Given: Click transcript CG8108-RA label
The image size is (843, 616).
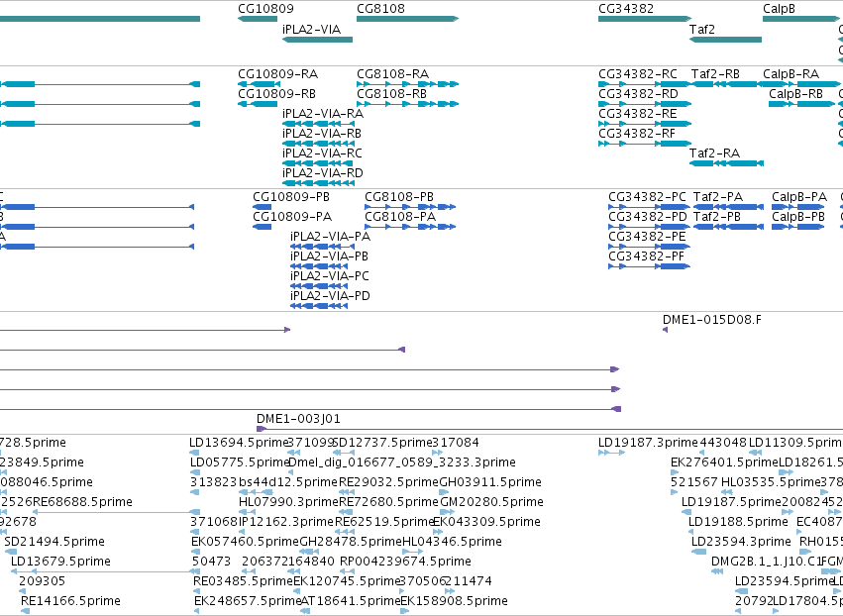Looking at the screenshot, I should [x=393, y=74].
